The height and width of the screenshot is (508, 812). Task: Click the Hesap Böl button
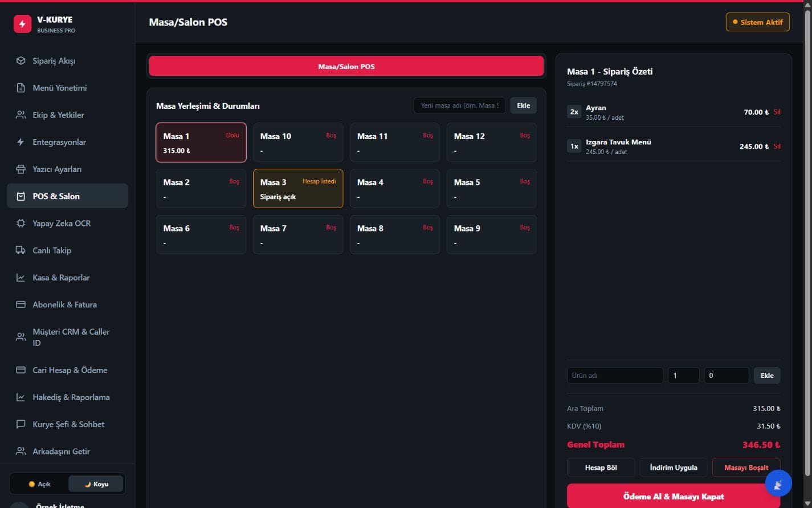tap(601, 468)
